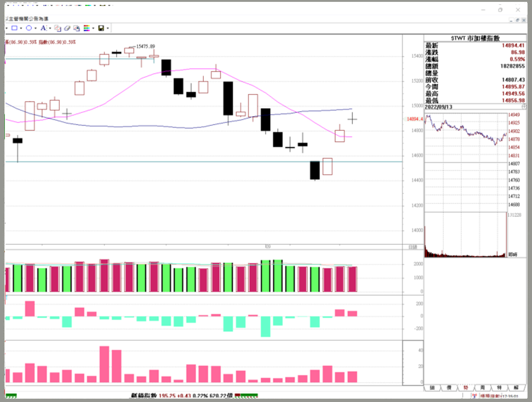Expand the color palette dropdown arrow

[x=93, y=28]
